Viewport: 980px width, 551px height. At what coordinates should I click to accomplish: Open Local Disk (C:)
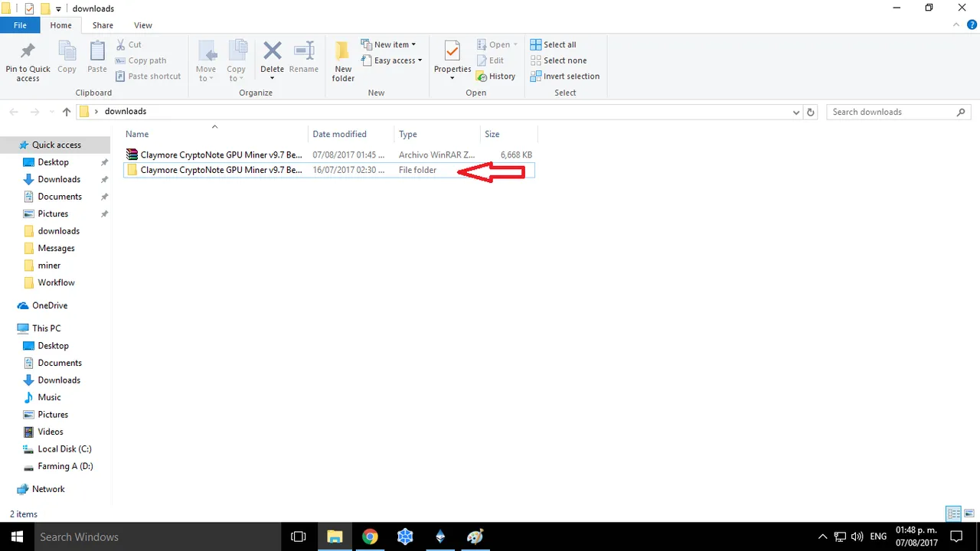pos(64,449)
